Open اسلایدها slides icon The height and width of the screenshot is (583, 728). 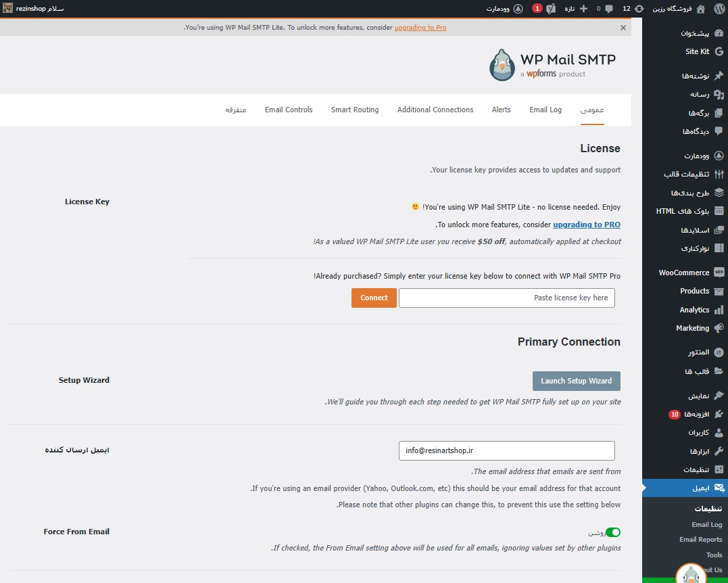(x=719, y=230)
